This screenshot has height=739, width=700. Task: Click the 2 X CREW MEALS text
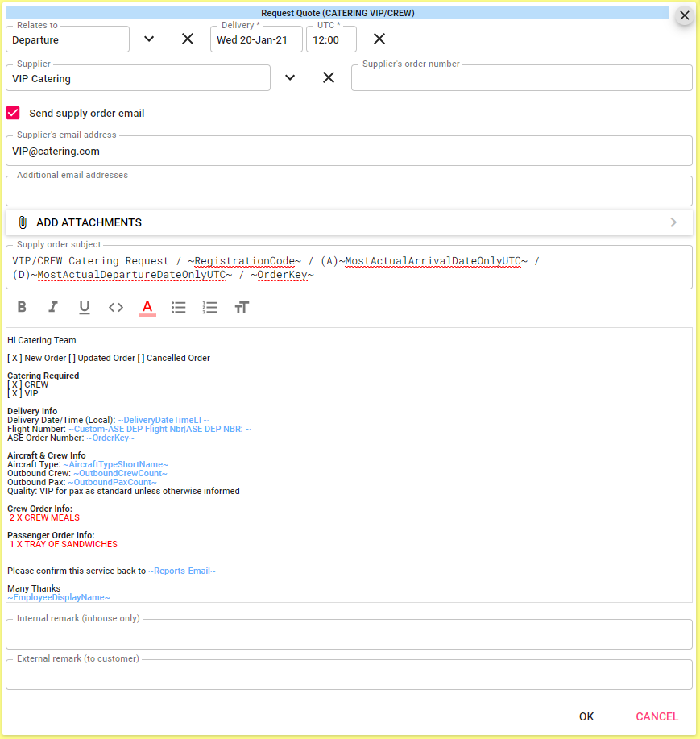pos(45,517)
